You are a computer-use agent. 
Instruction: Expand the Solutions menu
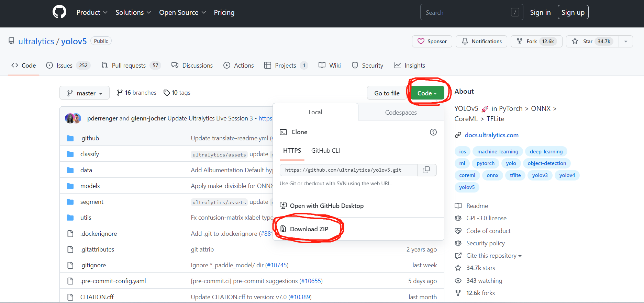[133, 12]
